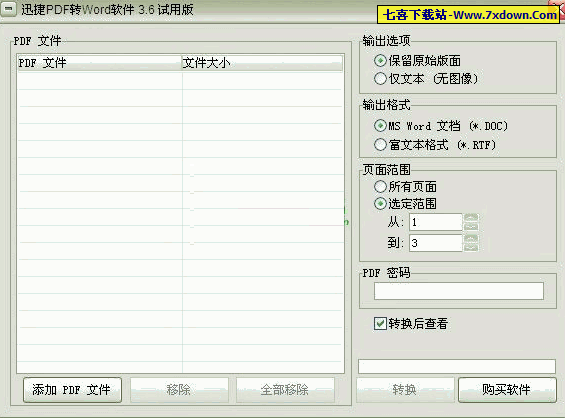Click the 移除 button

pyautogui.click(x=179, y=390)
